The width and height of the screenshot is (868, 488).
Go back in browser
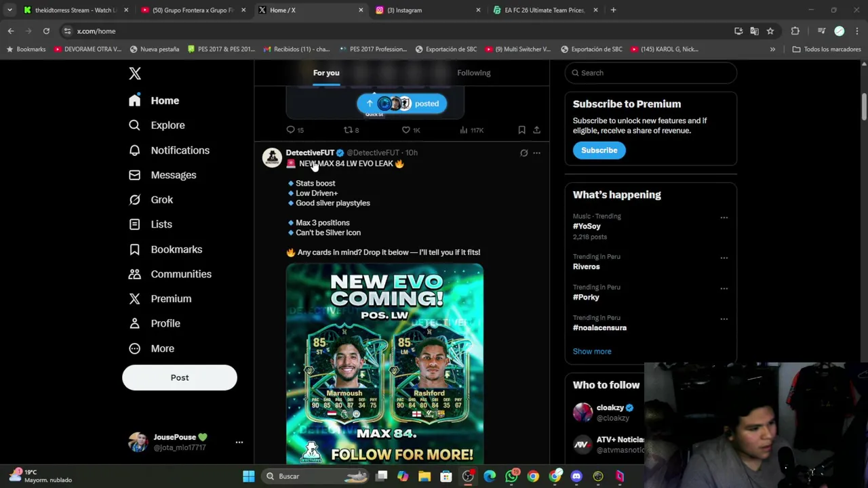tap(11, 31)
